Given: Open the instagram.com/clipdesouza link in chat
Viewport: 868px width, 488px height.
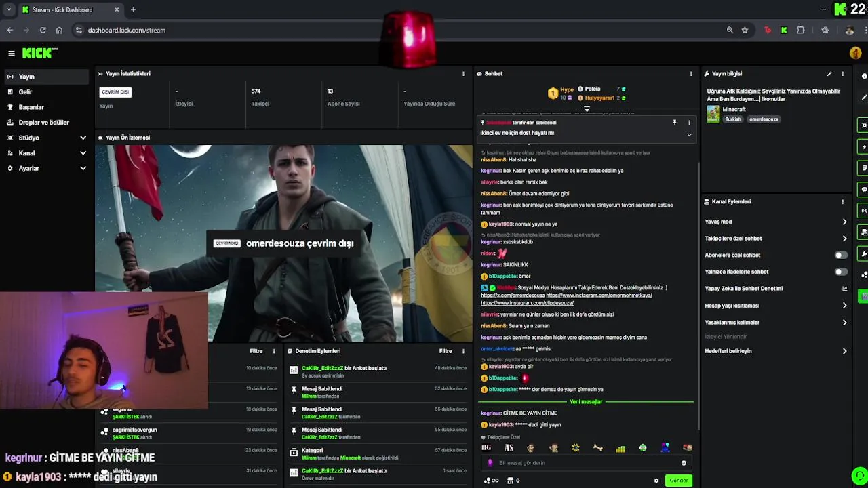Looking at the screenshot, I should tap(527, 303).
